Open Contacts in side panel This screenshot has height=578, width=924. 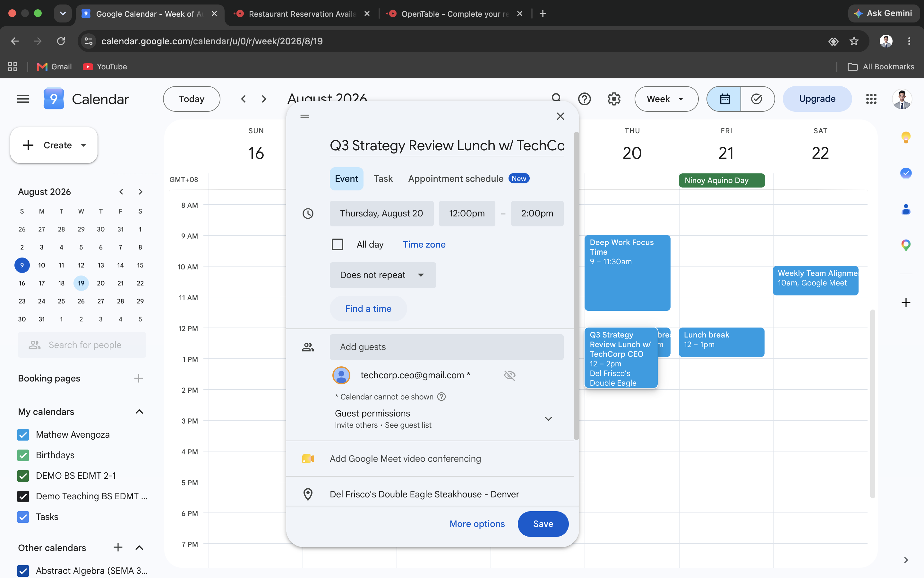point(906,209)
